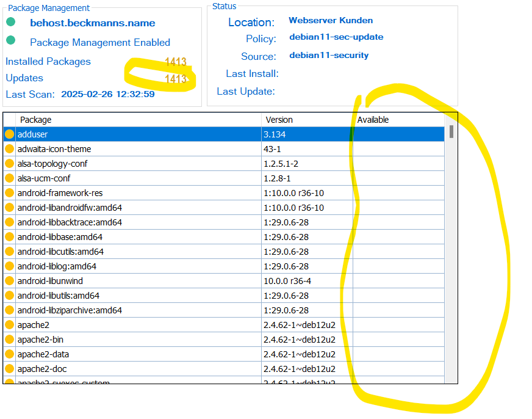Viewport: 532px width, 419px height.
Task: Click the debian11-sec-update policy link
Action: click(336, 37)
